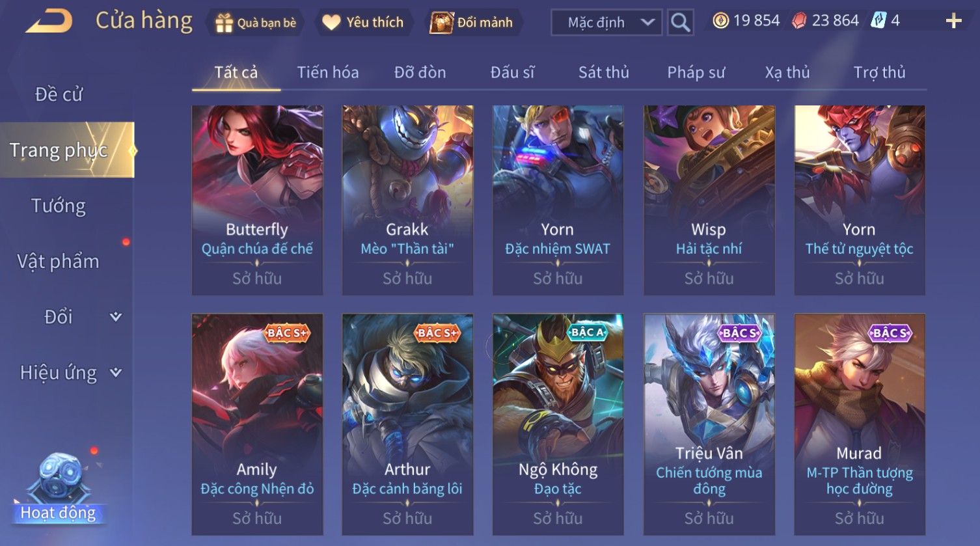Select Vật phẩm in the sidebar
The height and width of the screenshot is (546, 980).
coord(59,261)
